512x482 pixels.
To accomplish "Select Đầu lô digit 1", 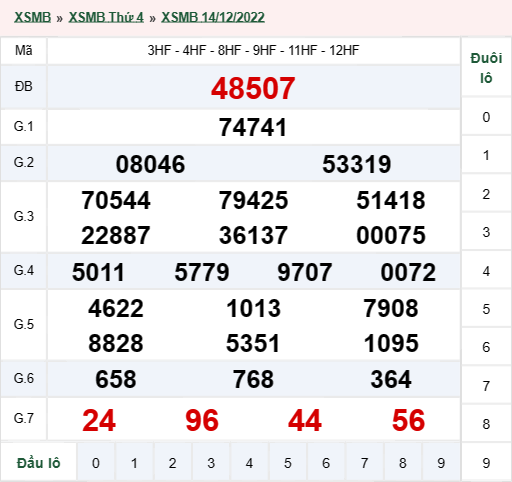I will [x=134, y=463].
